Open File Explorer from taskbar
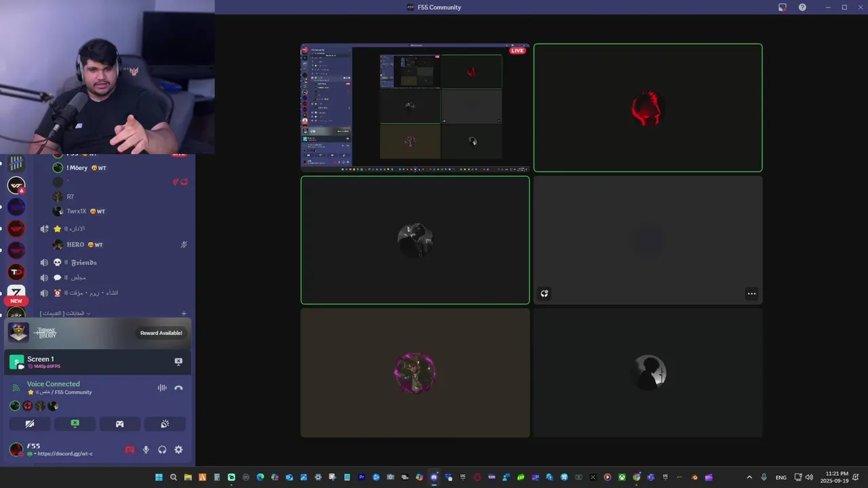Viewport: 868px width, 488px height. pos(188,477)
